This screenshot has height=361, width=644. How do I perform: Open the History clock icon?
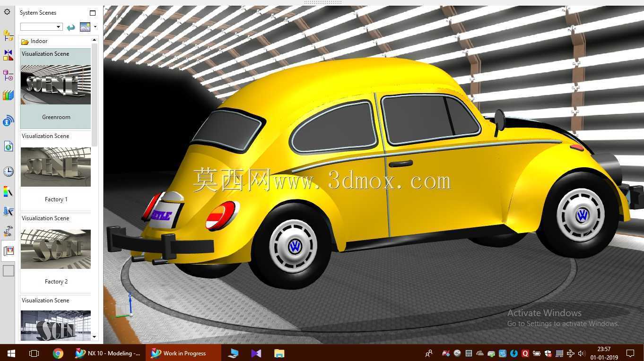(8, 171)
